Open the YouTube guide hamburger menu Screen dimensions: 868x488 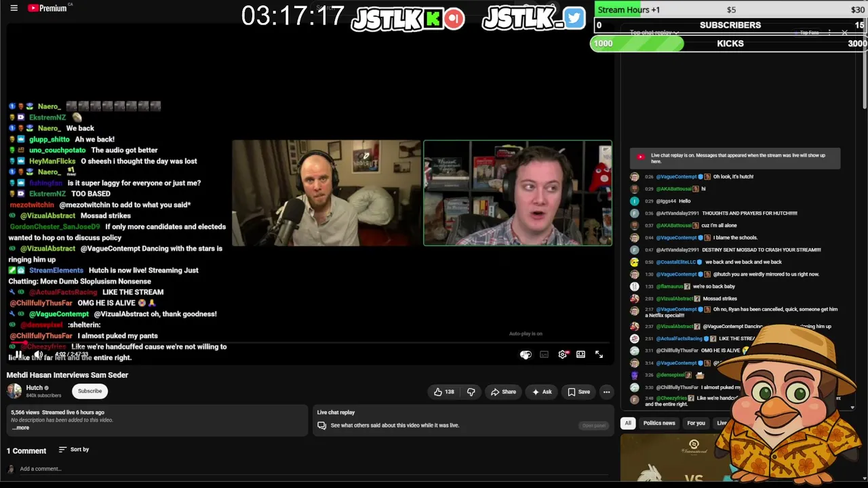(14, 8)
